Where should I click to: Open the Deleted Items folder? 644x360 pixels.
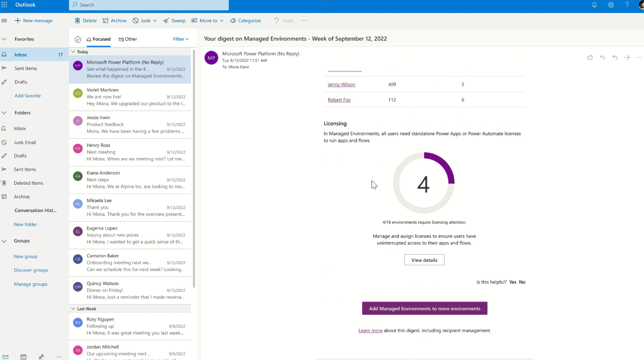pos(29,183)
